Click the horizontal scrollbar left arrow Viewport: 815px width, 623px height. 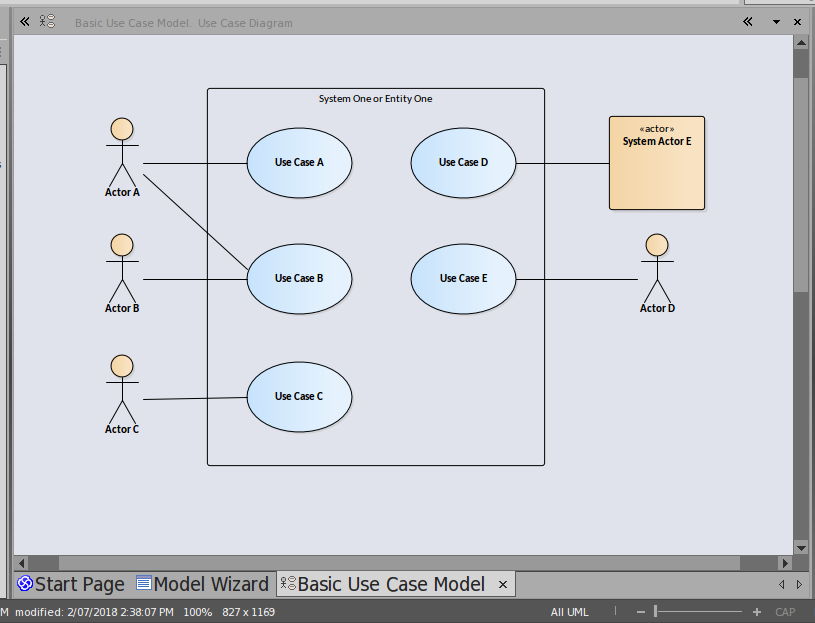21,563
